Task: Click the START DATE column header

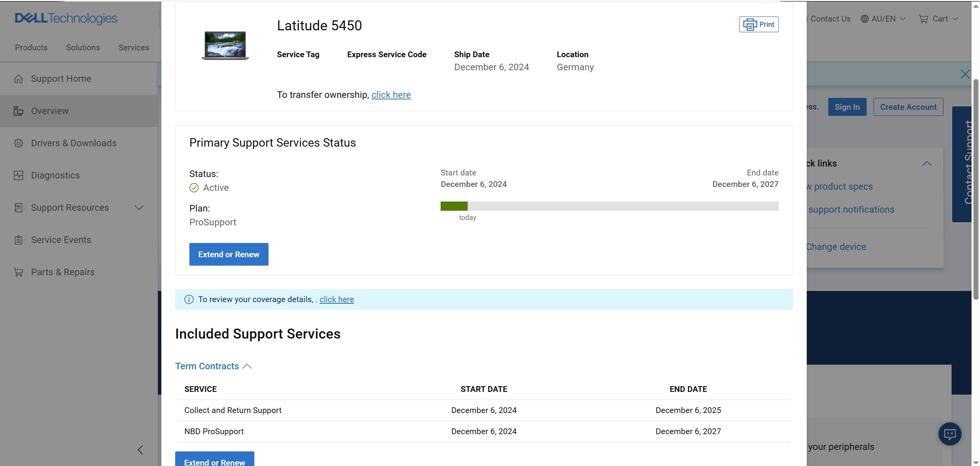Action: tap(484, 389)
